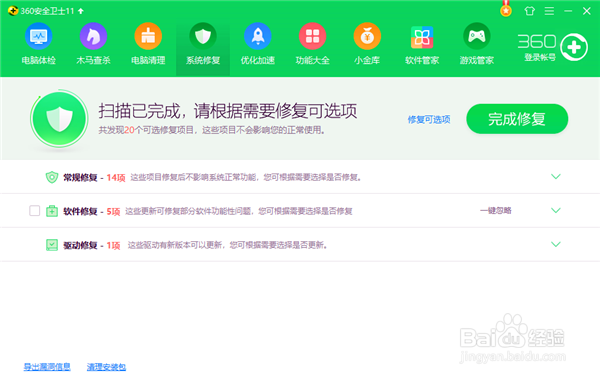
Task: Open the main hamburger menu
Action: (549, 11)
